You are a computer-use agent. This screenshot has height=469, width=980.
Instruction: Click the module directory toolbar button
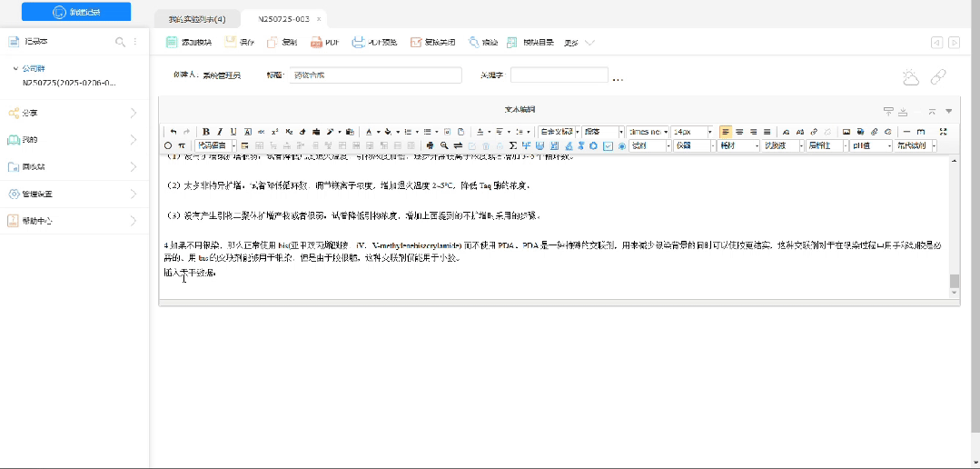pos(530,43)
